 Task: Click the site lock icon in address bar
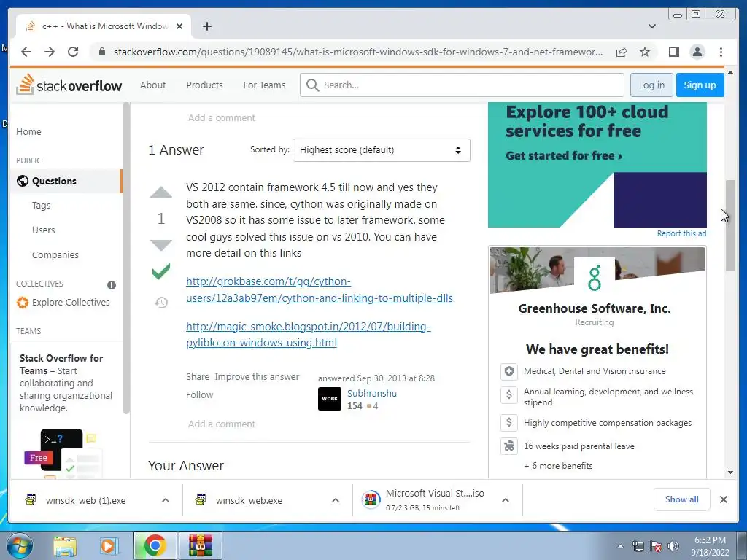tap(101, 52)
